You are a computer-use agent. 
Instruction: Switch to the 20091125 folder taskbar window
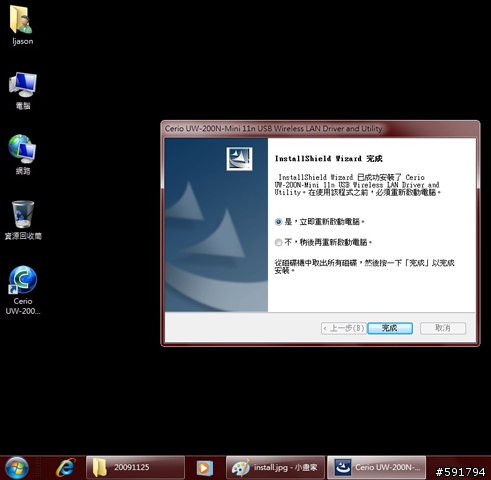point(135,467)
